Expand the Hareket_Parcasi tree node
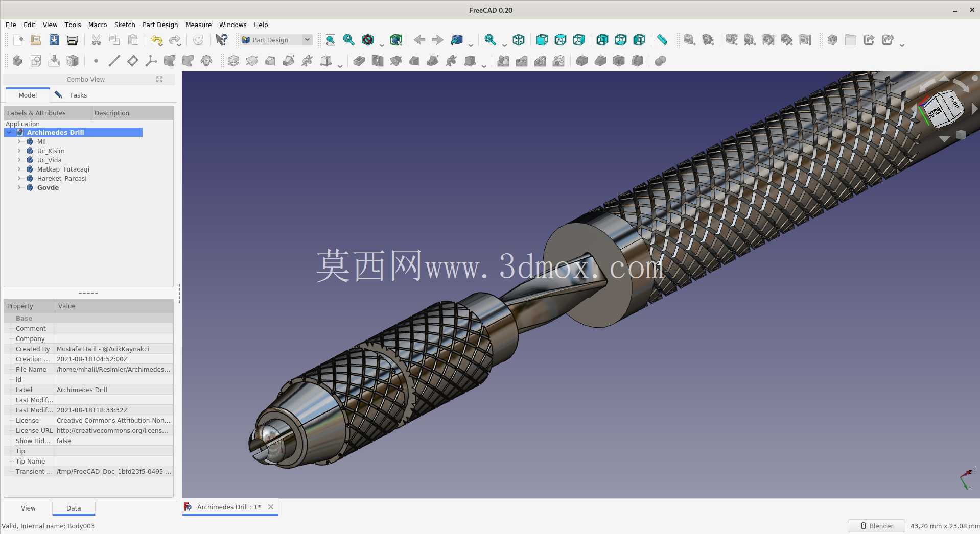 (x=19, y=178)
